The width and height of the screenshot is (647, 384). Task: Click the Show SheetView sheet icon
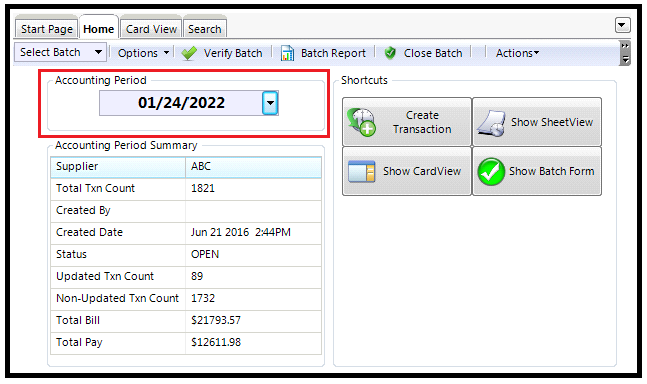(x=491, y=123)
